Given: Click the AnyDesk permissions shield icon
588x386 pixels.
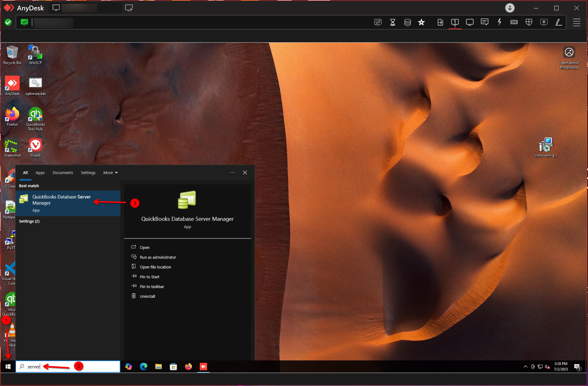Looking at the screenshot, I should pyautogui.click(x=529, y=22).
